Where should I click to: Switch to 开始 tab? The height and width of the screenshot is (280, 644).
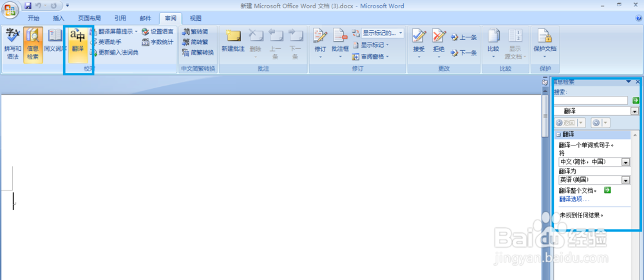click(33, 18)
